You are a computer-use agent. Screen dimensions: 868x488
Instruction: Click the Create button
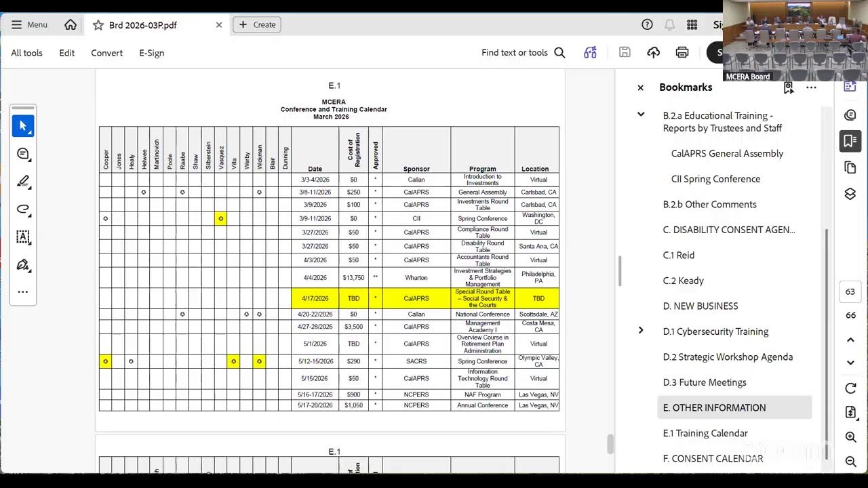pyautogui.click(x=257, y=25)
